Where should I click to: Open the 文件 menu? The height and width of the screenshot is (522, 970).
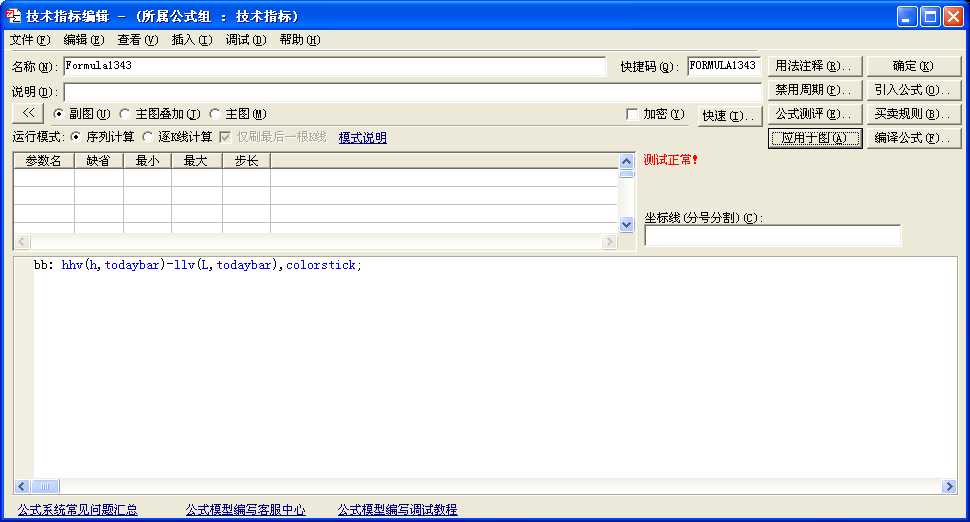[29, 40]
